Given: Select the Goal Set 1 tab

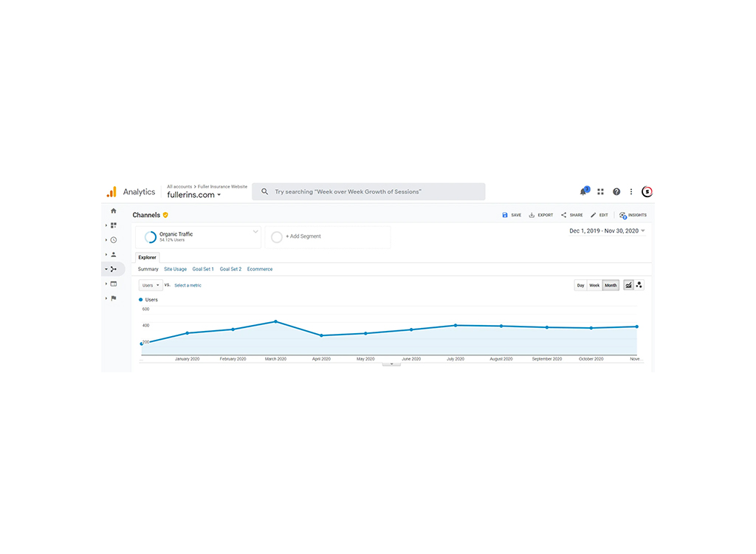Looking at the screenshot, I should pos(203,269).
